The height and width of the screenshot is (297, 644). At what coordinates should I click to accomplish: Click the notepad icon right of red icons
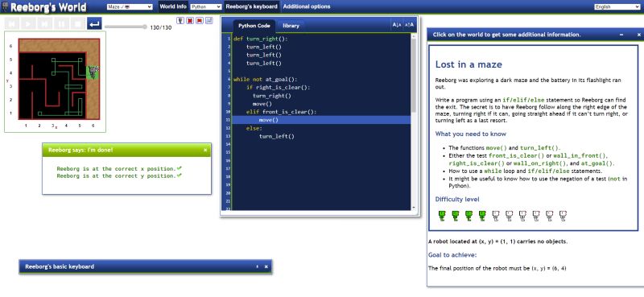coord(208,21)
